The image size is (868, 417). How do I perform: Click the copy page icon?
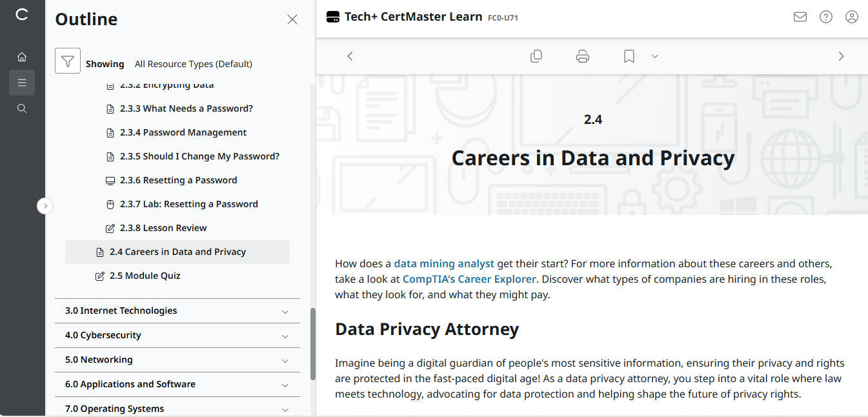tap(536, 56)
